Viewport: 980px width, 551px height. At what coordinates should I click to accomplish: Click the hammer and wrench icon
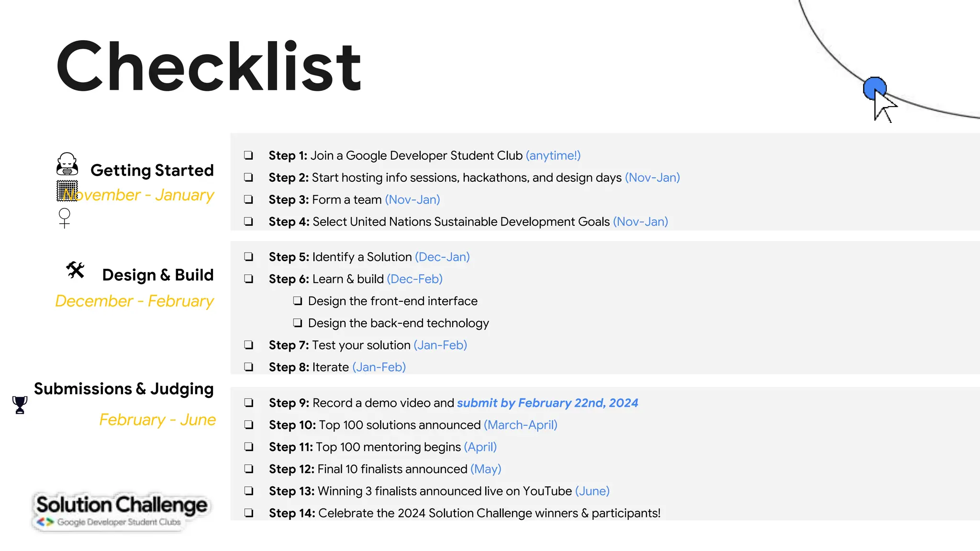(x=75, y=270)
